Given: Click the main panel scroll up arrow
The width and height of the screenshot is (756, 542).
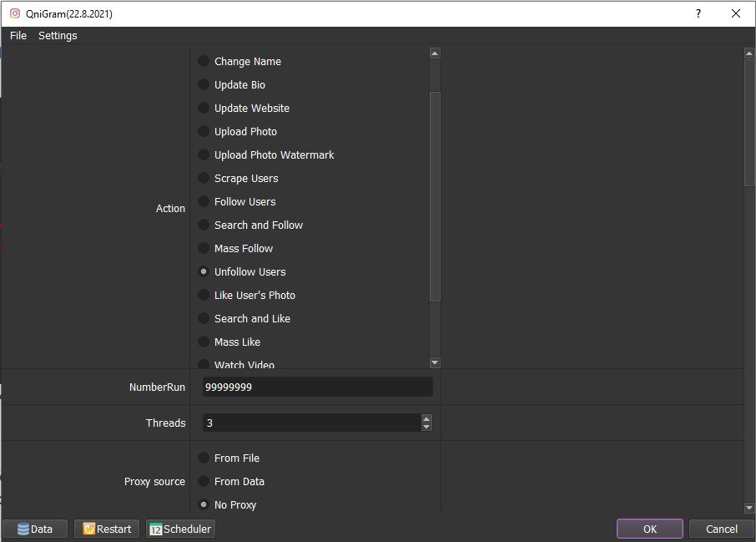Looking at the screenshot, I should coord(749,53).
